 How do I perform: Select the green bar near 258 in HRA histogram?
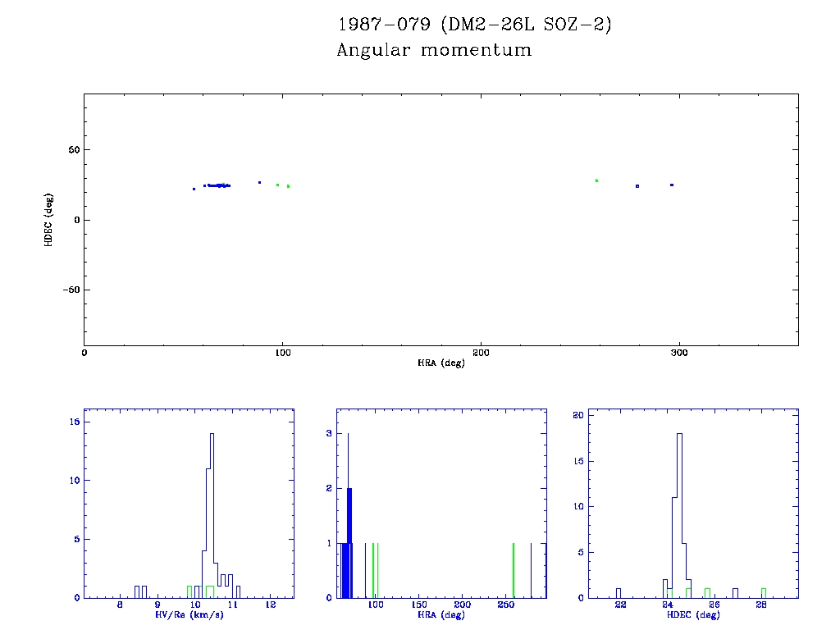click(514, 570)
